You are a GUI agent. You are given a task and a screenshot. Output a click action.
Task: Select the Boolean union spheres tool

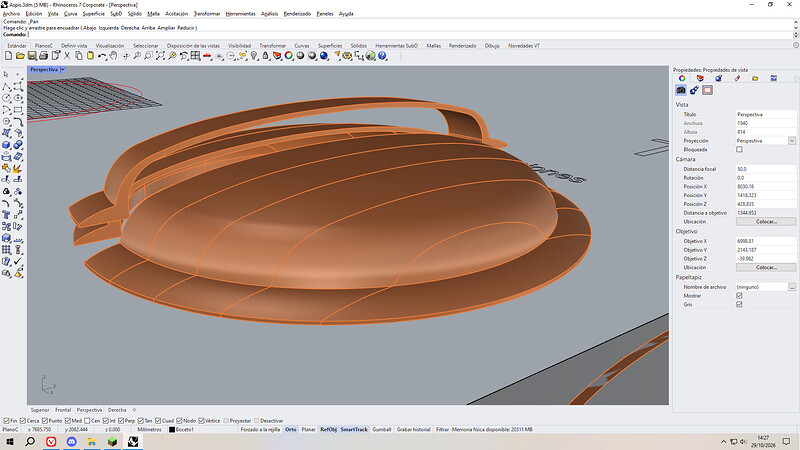tap(18, 145)
